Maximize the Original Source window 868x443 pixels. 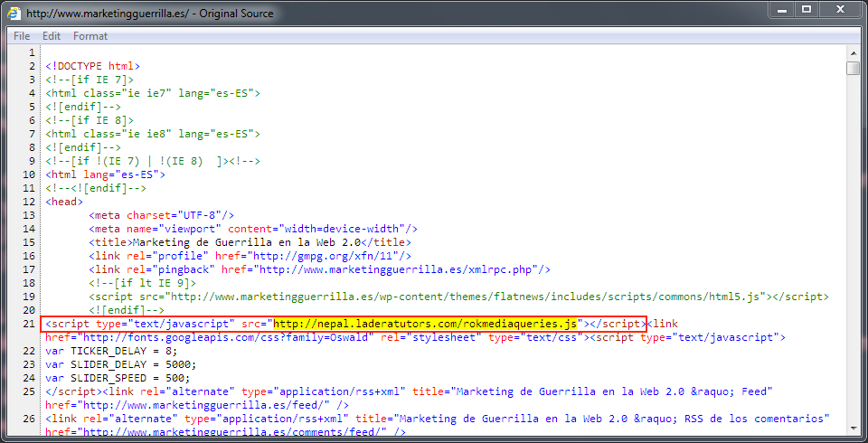point(805,10)
